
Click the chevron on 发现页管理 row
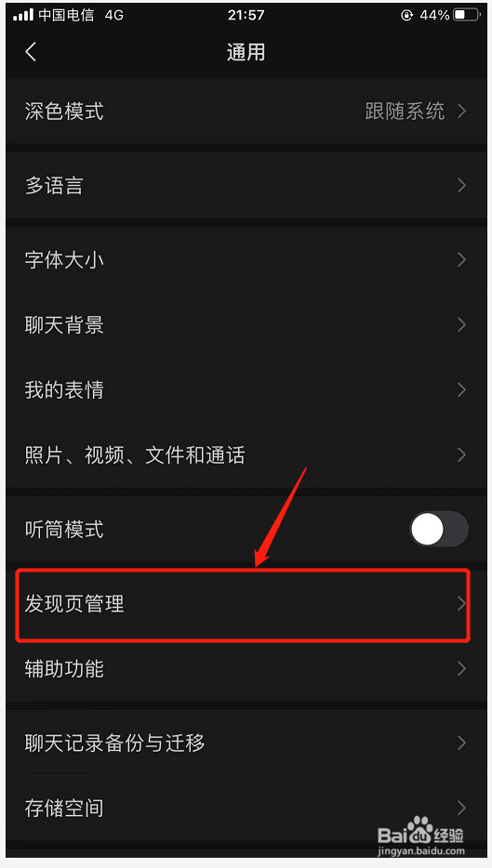tap(461, 604)
